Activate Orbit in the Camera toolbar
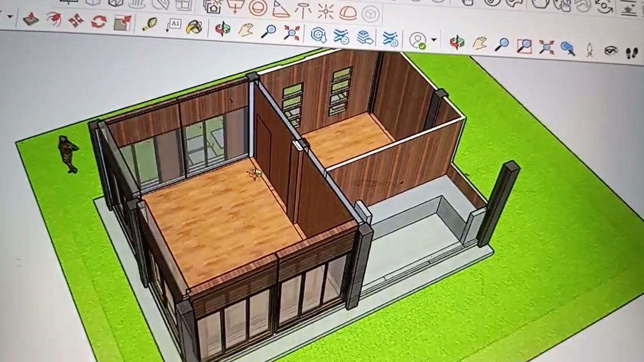 point(457,42)
